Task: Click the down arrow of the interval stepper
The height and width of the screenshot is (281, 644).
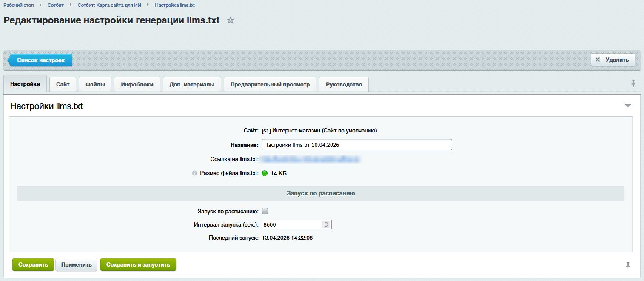Action: tap(326, 226)
